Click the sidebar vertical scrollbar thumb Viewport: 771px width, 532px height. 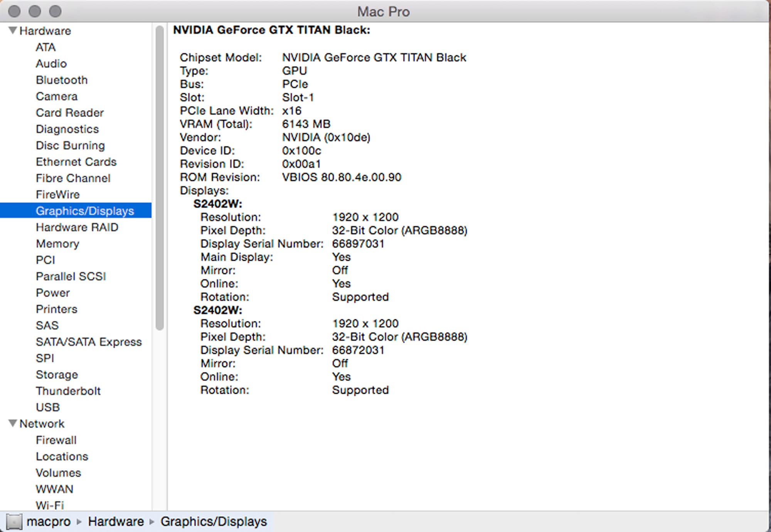[160, 178]
